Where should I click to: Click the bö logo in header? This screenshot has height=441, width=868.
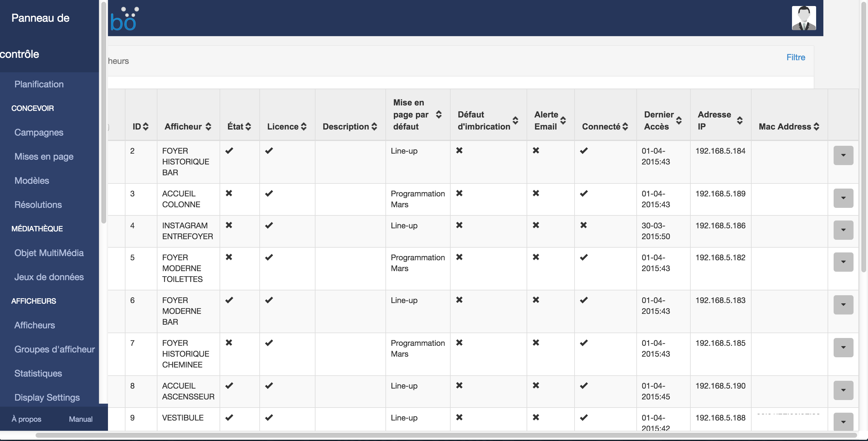tap(124, 20)
